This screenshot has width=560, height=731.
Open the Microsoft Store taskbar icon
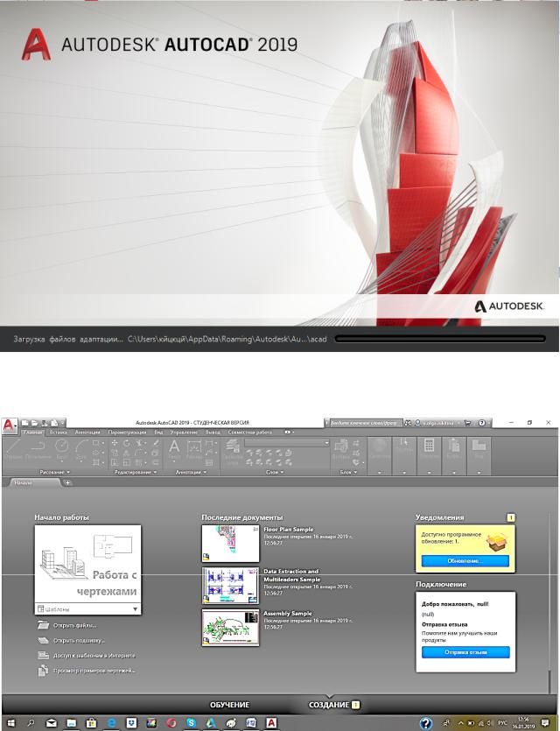pos(91,723)
